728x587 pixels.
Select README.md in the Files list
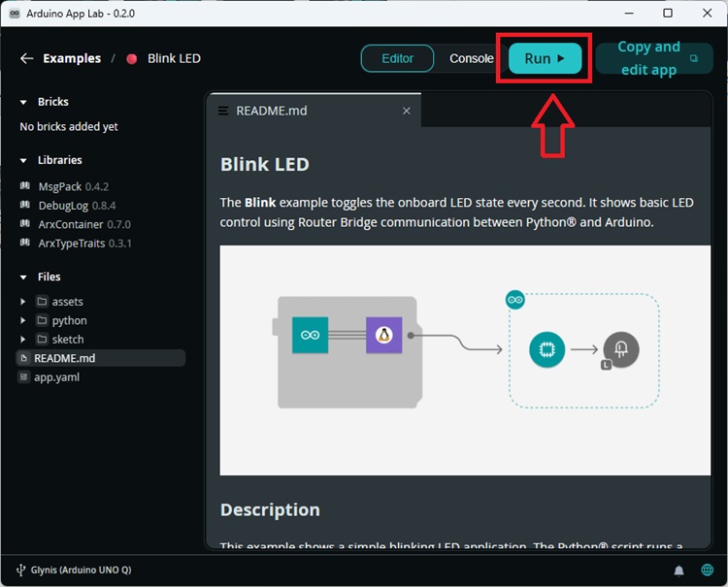[64, 358]
